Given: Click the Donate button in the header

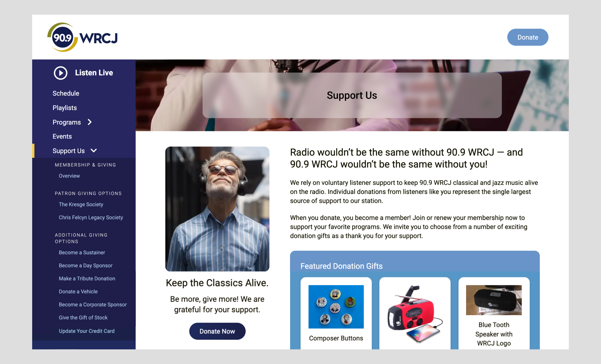Looking at the screenshot, I should click(x=528, y=37).
